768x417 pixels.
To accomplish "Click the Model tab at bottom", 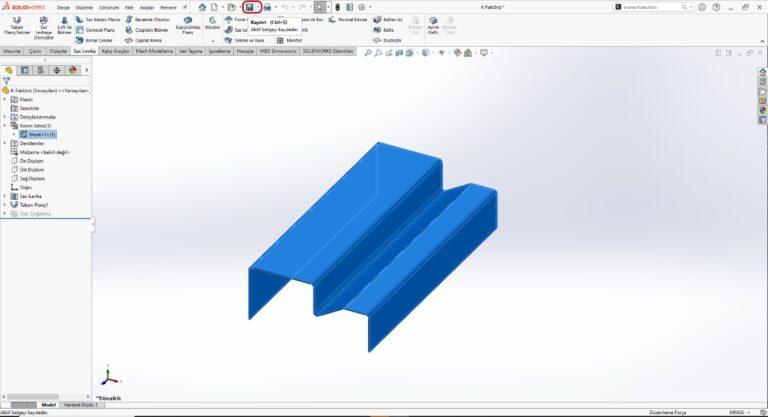I will coord(46,404).
